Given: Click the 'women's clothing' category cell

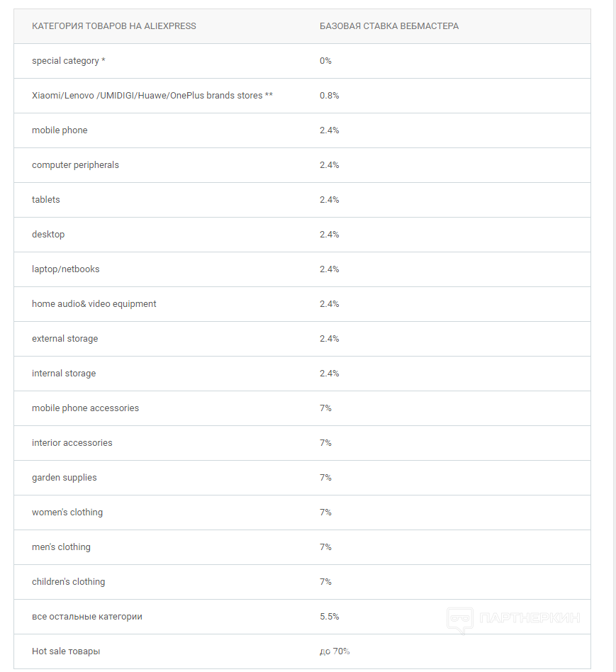Looking at the screenshot, I should (x=67, y=513).
